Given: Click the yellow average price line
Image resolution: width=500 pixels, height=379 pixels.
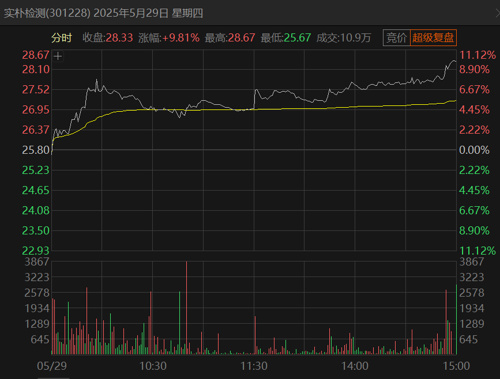Looking at the screenshot, I should (x=300, y=108).
